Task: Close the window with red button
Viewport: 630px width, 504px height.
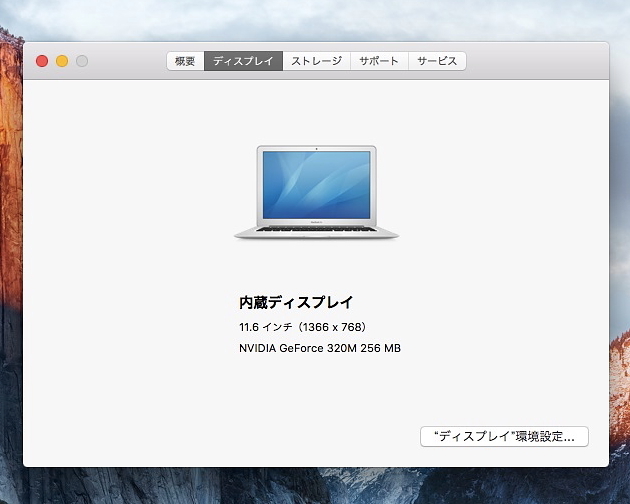Action: point(42,61)
